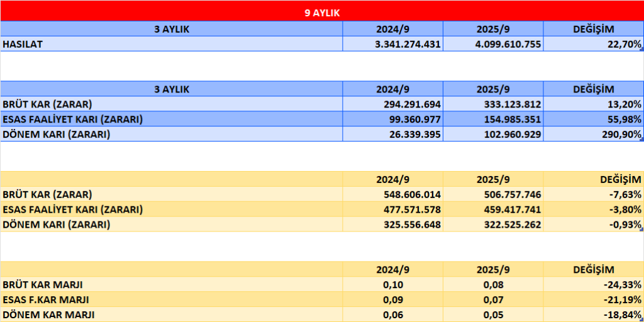Click the 13,20% change value
The height and width of the screenshot is (322, 644).
pyautogui.click(x=625, y=104)
